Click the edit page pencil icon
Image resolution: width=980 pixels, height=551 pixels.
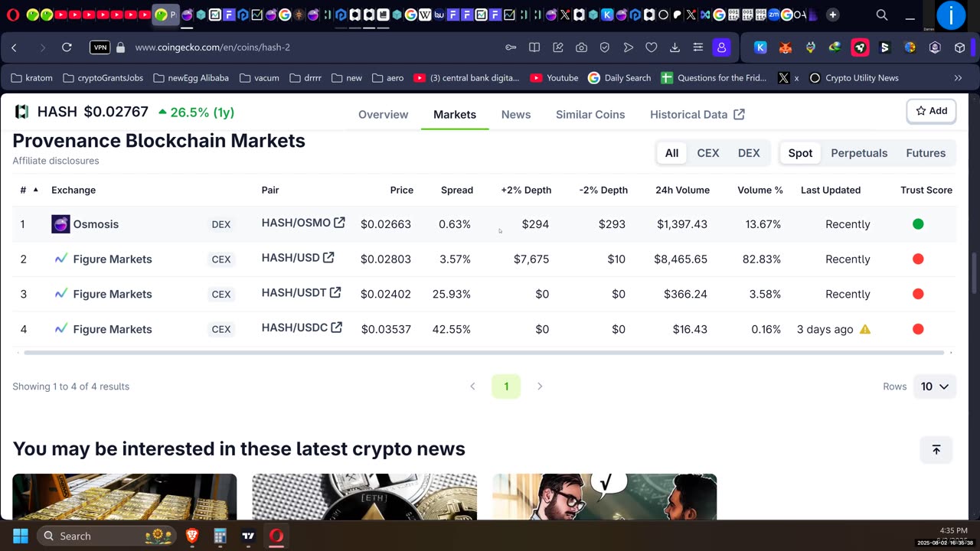[558, 47]
